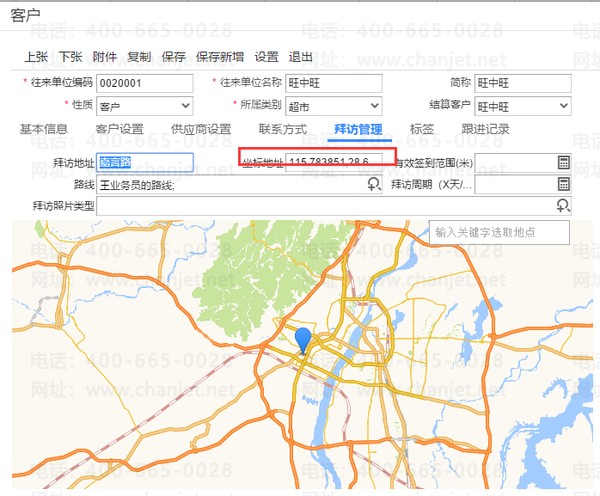
Task: Click the 拜访地址 input field
Action: (x=145, y=163)
